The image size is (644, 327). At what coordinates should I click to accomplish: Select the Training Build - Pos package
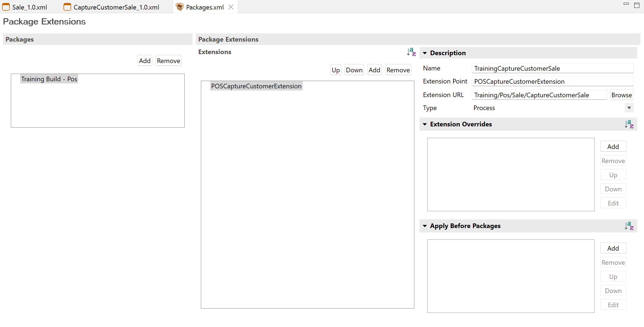(49, 79)
